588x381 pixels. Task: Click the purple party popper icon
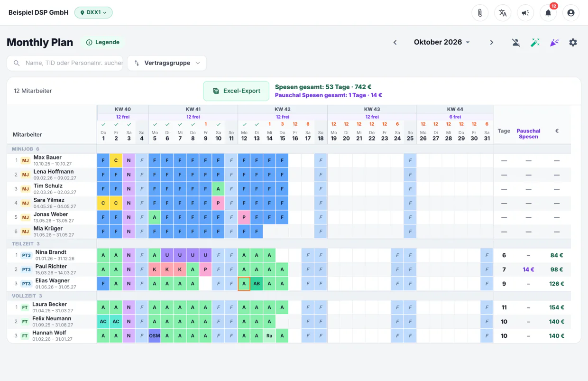point(554,42)
